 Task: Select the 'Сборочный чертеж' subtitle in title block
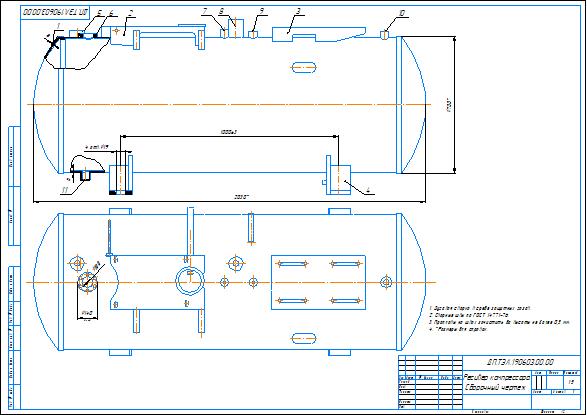tap(495, 388)
